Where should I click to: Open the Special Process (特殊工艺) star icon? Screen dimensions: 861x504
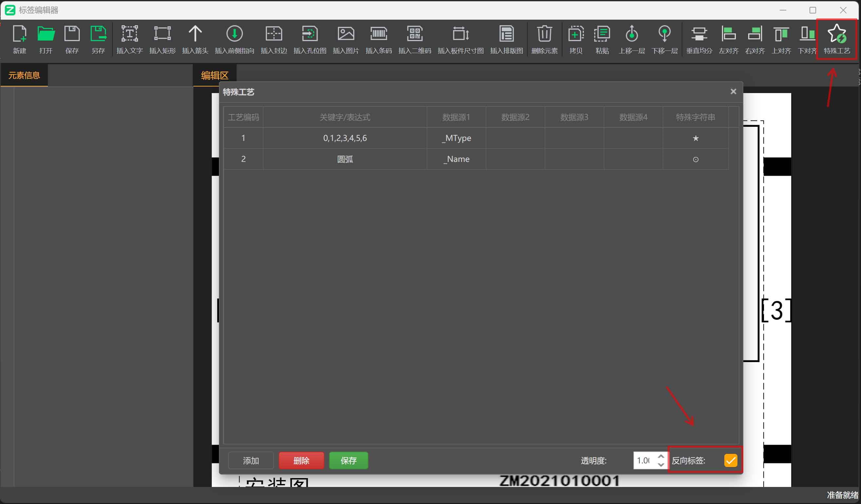[836, 34]
